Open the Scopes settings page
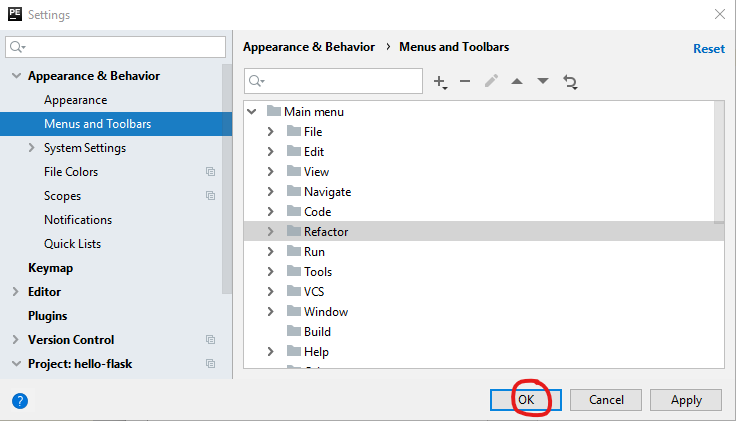The height and width of the screenshot is (421, 736). pyautogui.click(x=62, y=196)
